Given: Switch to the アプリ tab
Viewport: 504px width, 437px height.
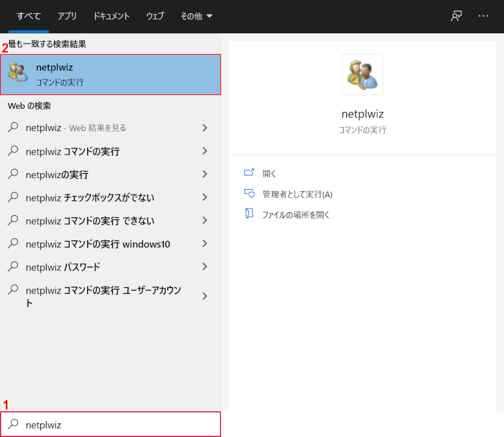Looking at the screenshot, I should click(67, 16).
